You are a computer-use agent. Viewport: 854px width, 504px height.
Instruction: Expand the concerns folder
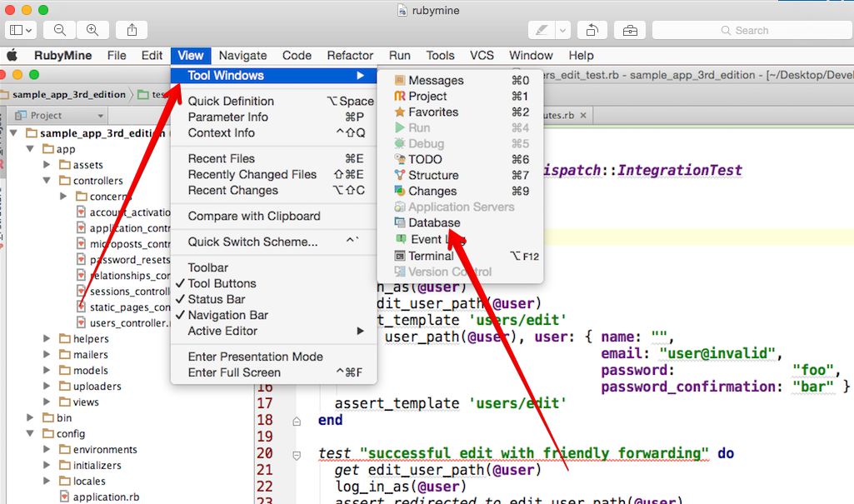[63, 196]
